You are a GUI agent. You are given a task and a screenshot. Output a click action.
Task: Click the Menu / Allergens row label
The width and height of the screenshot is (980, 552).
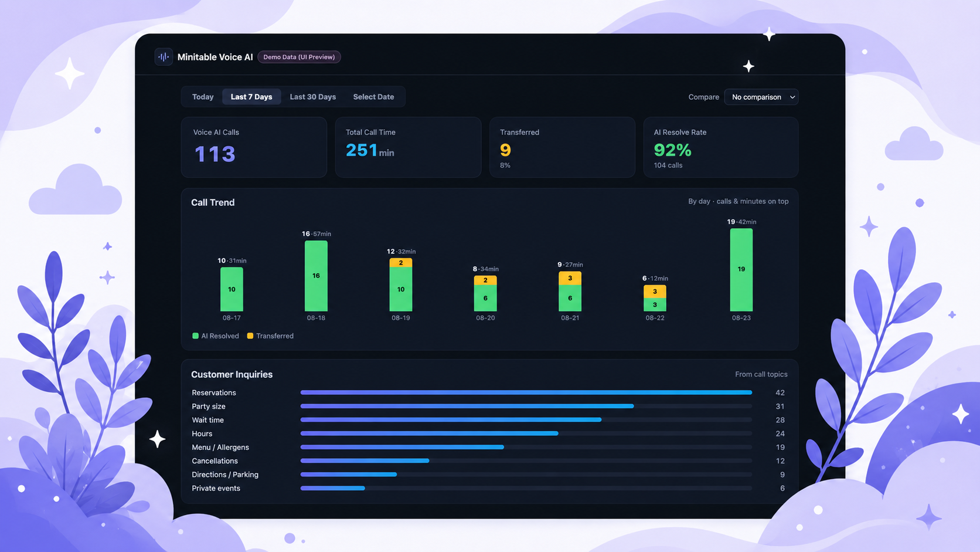pyautogui.click(x=220, y=447)
